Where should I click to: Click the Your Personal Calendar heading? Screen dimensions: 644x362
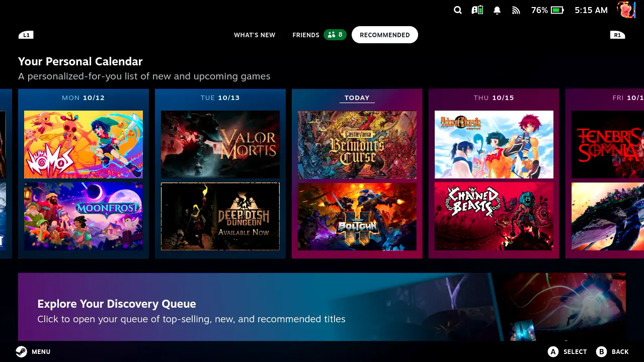[x=80, y=62]
